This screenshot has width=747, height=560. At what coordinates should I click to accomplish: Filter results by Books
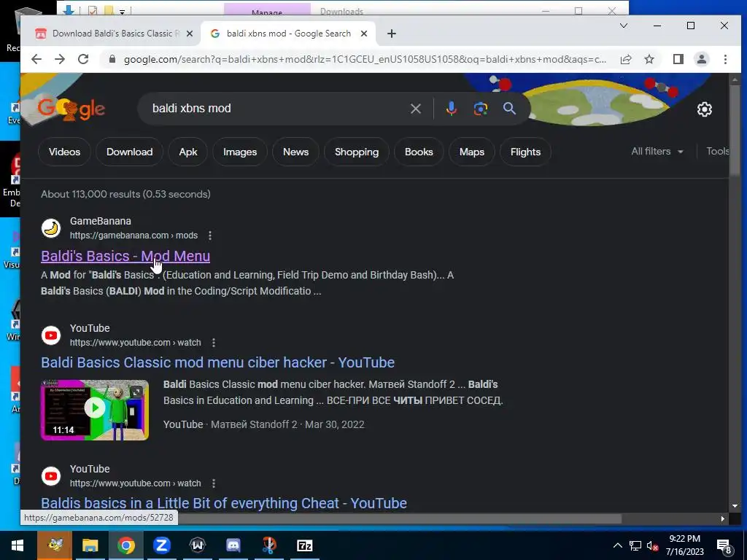419,152
